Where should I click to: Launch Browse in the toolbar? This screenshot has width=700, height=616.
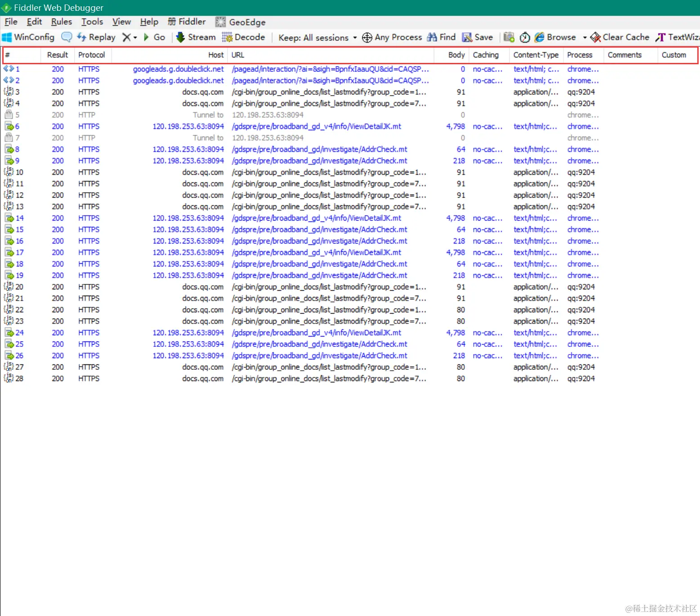555,37
